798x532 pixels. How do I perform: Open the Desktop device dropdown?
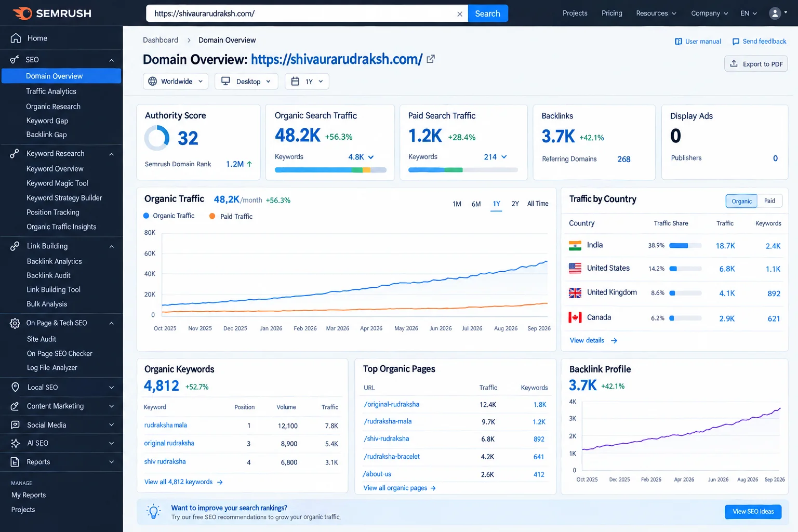[246, 82]
